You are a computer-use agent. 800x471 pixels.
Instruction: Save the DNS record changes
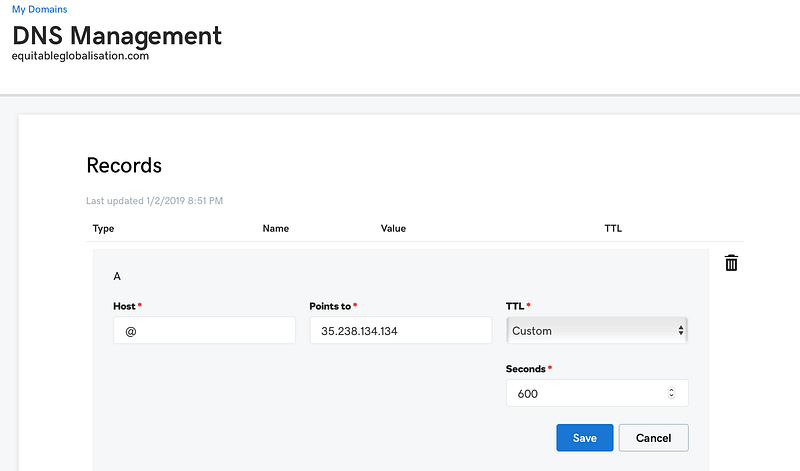(585, 438)
